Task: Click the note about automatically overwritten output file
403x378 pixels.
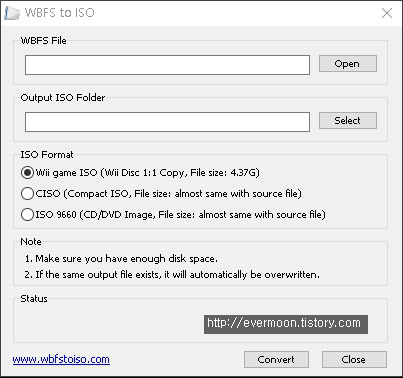Action: [172, 275]
